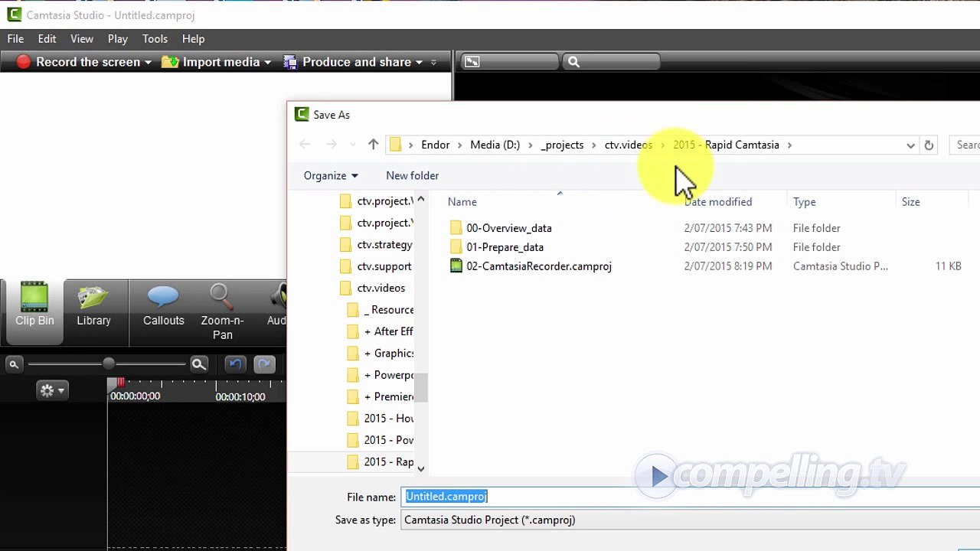Click the New folder button

(412, 176)
